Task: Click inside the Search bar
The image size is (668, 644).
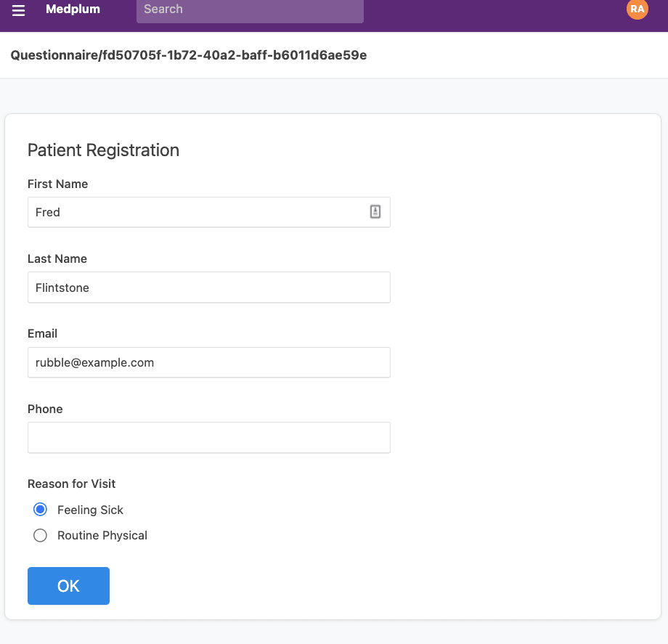Action: [x=249, y=12]
